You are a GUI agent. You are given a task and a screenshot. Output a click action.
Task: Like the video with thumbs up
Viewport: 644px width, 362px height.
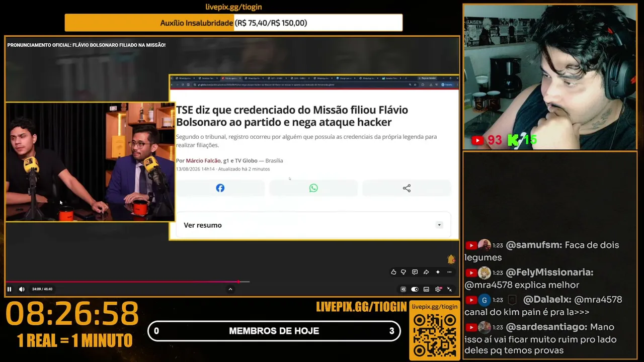pyautogui.click(x=393, y=272)
